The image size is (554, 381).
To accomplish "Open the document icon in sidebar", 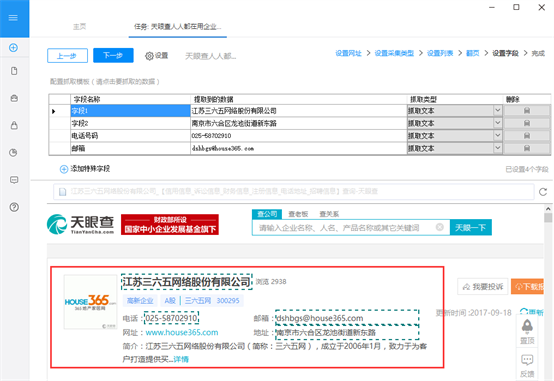I will [14, 71].
